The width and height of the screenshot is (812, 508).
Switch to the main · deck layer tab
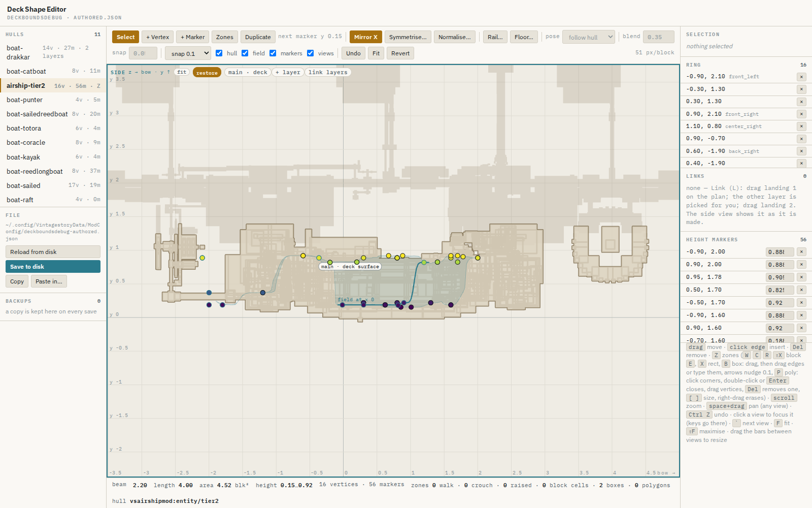[248, 73]
